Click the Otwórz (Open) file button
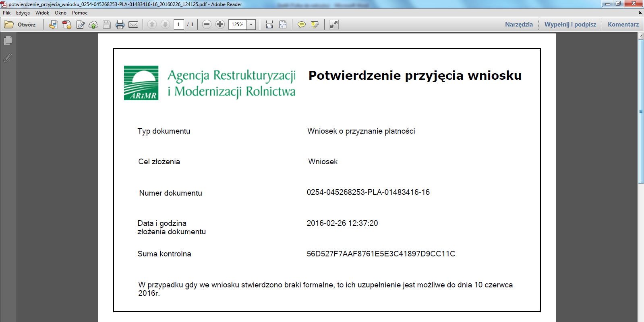This screenshot has width=644, height=322. pos(20,25)
